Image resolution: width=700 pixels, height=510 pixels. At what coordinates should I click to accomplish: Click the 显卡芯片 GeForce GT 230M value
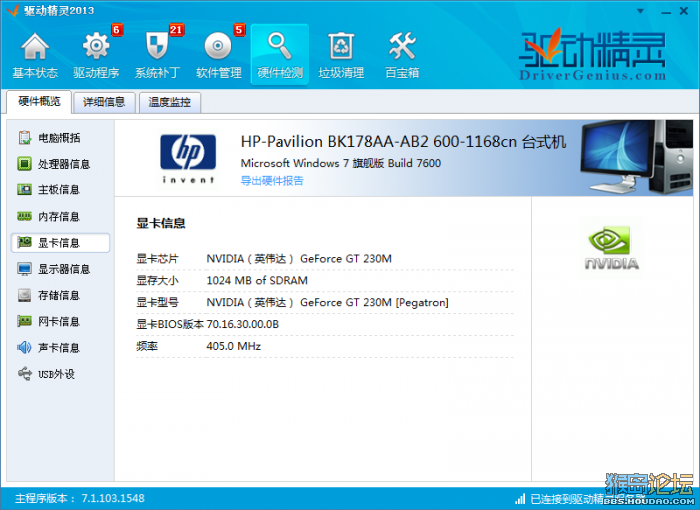click(x=299, y=259)
